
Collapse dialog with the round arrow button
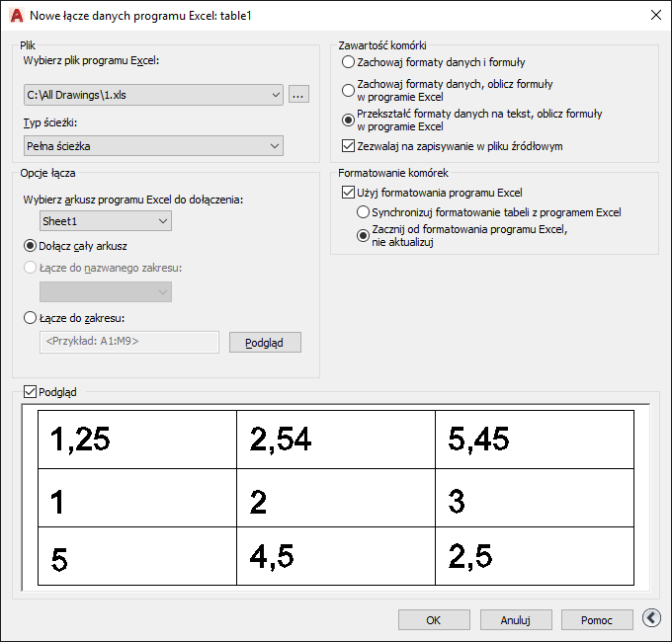[651, 618]
